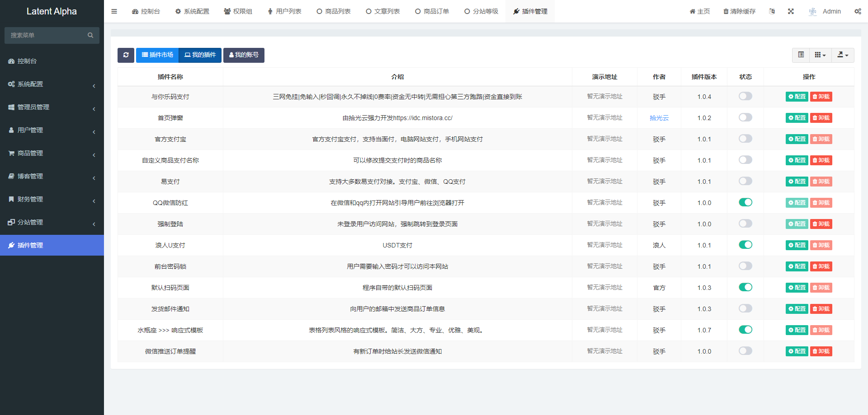Screen dimensions: 868x415
Task: Click the table card view toggle icon
Action: 801,55
